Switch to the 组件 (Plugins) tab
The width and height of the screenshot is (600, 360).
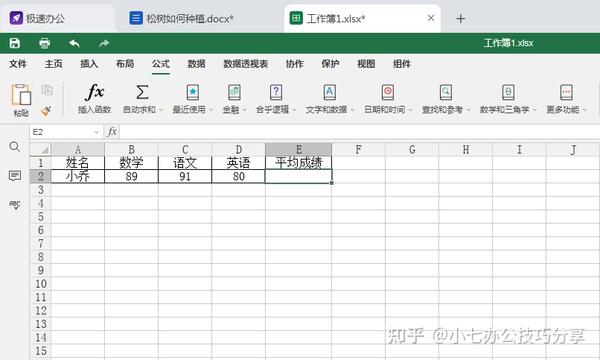point(402,64)
